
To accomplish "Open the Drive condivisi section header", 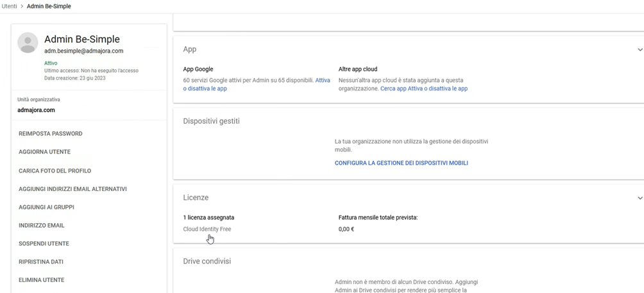I will (x=207, y=261).
